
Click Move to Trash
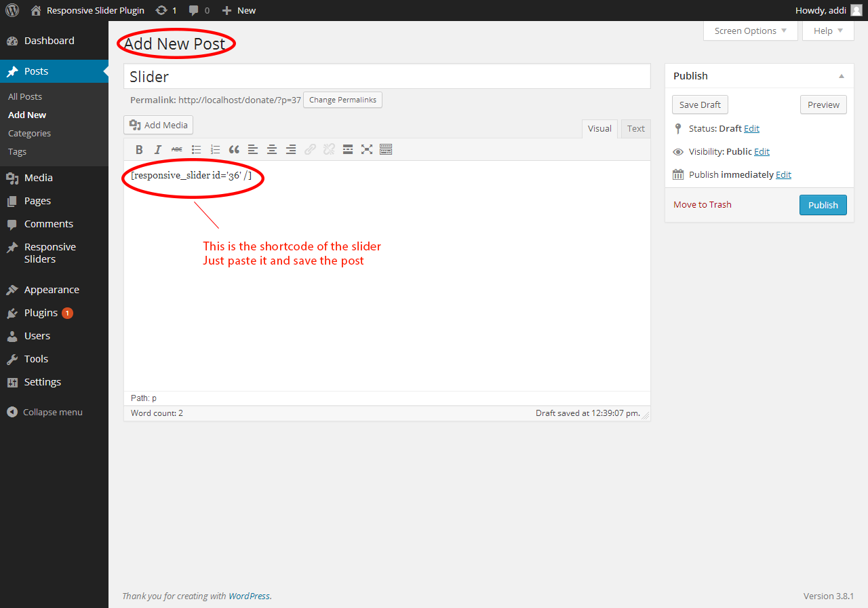point(703,205)
